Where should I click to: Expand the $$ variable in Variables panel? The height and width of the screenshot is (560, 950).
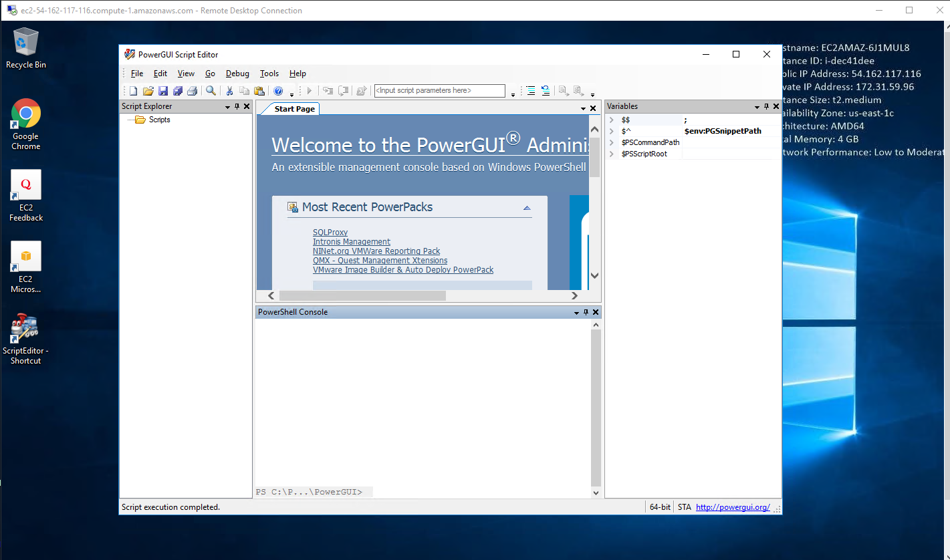coord(610,120)
